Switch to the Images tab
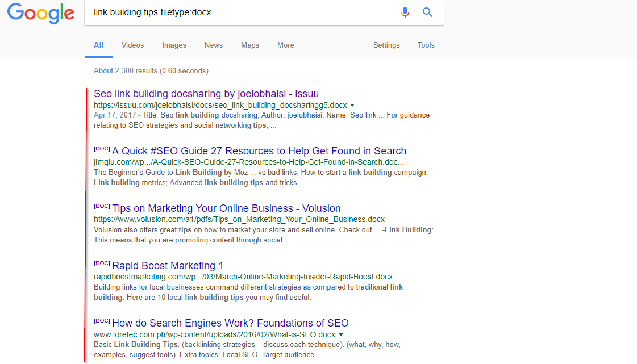 click(x=174, y=45)
